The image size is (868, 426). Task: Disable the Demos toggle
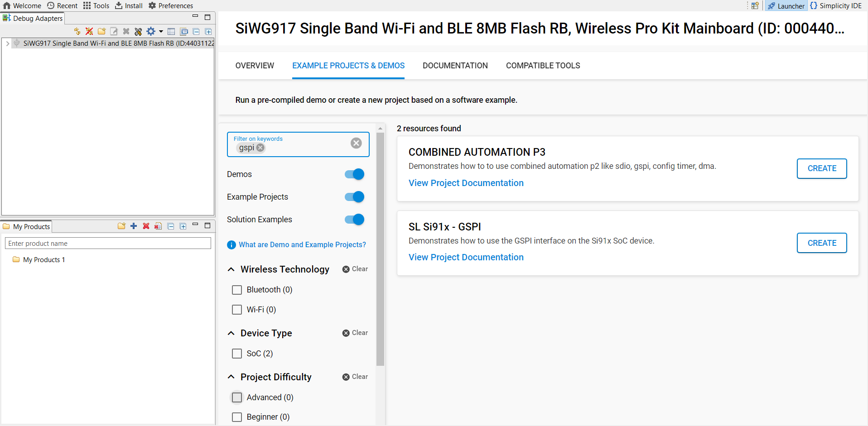[354, 174]
